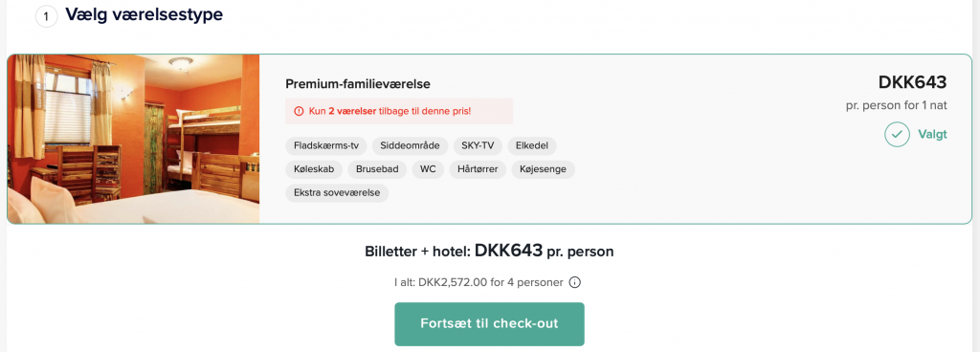Image resolution: width=980 pixels, height=352 pixels.
Task: Click the Siddeområde amenity tag
Action: click(410, 146)
